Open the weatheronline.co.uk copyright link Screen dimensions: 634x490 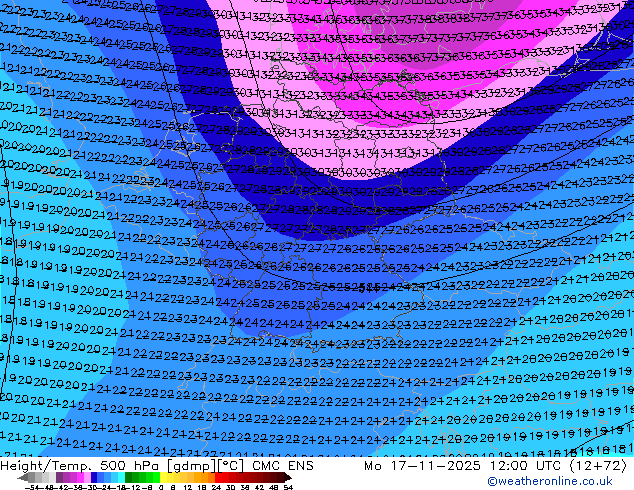pyautogui.click(x=549, y=481)
